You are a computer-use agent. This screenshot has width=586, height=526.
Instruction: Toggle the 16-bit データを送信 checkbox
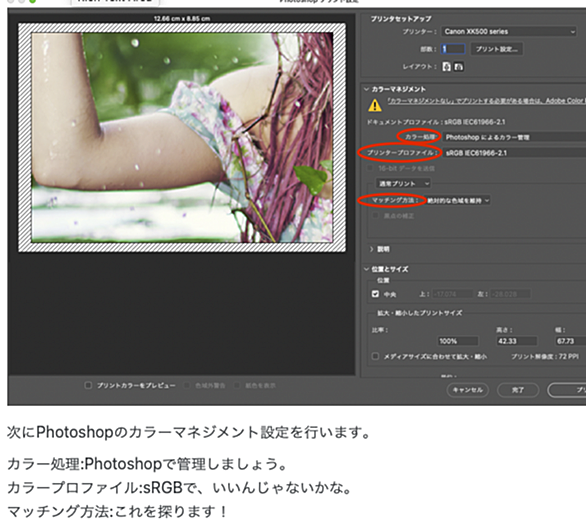tap(370, 168)
